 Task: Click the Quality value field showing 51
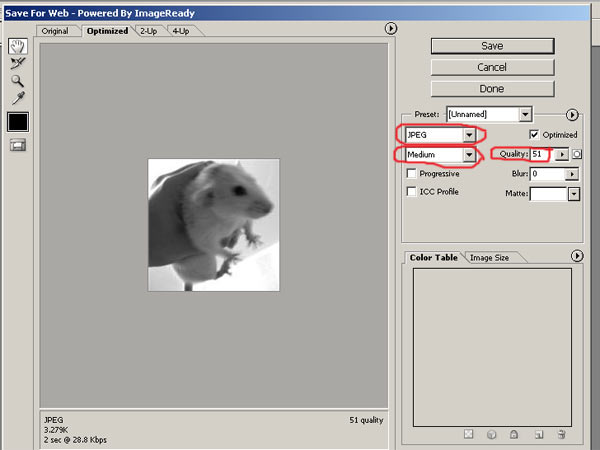point(543,154)
